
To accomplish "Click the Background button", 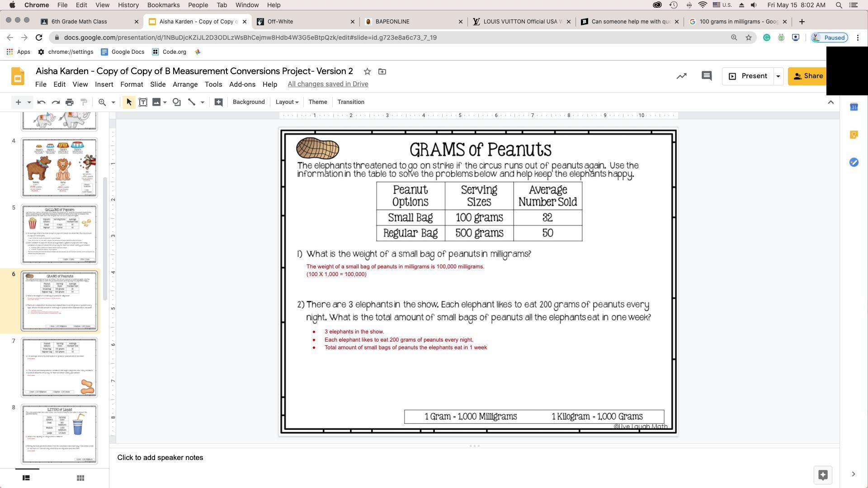I will (x=249, y=102).
